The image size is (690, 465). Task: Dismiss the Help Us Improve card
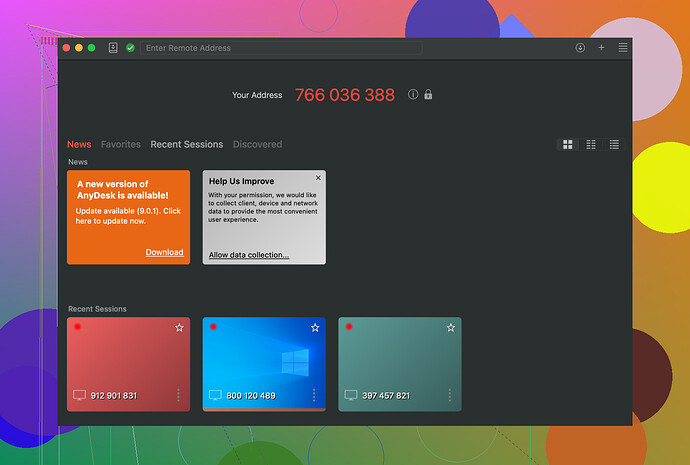318,178
